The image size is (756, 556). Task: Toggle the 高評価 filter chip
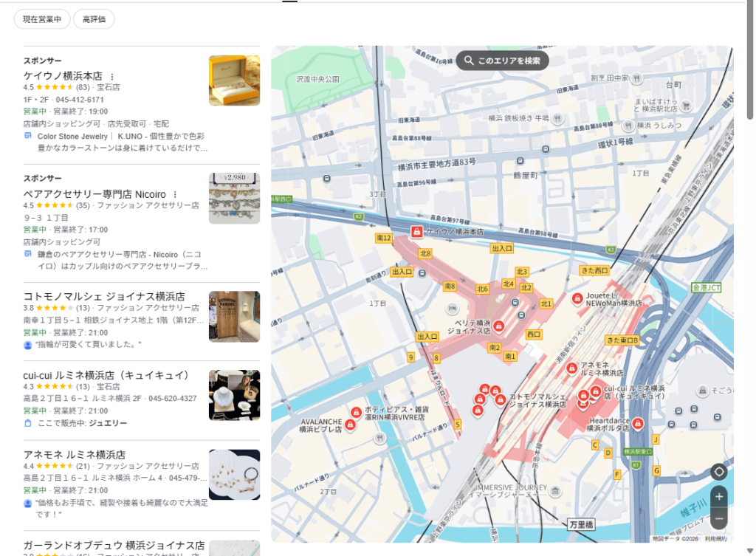coord(94,19)
